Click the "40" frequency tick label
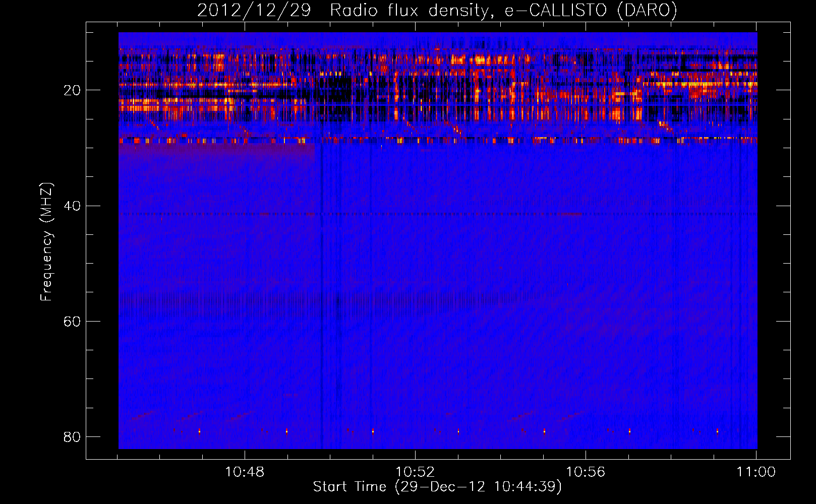The image size is (816, 504). coord(72,206)
